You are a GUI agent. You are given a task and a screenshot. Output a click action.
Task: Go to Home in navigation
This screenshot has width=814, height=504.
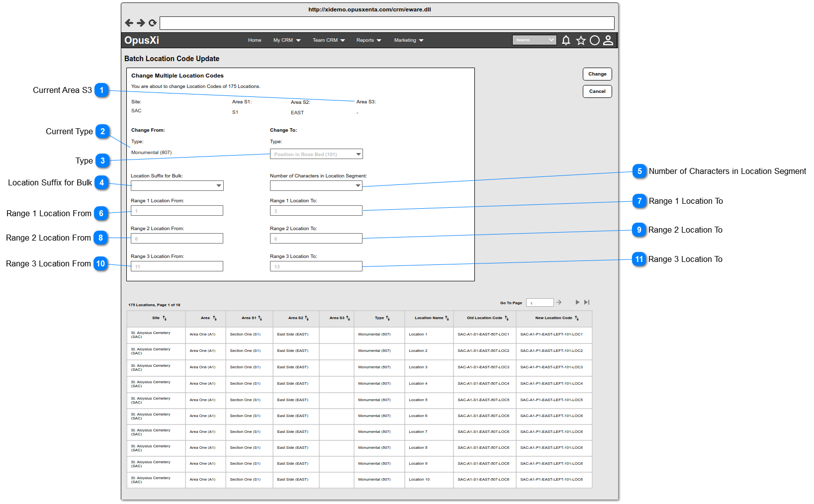(255, 40)
